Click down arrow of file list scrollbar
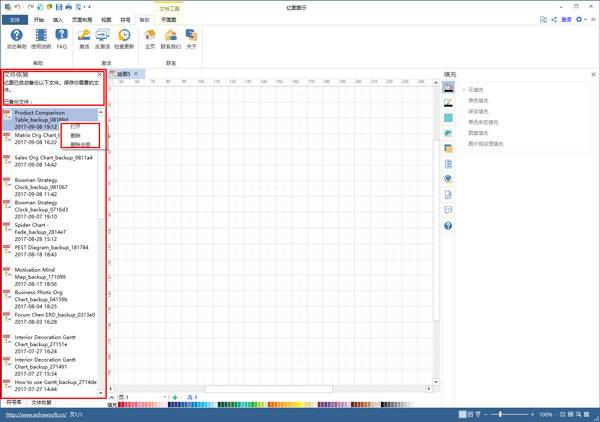Image resolution: width=600 pixels, height=422 pixels. tap(101, 393)
